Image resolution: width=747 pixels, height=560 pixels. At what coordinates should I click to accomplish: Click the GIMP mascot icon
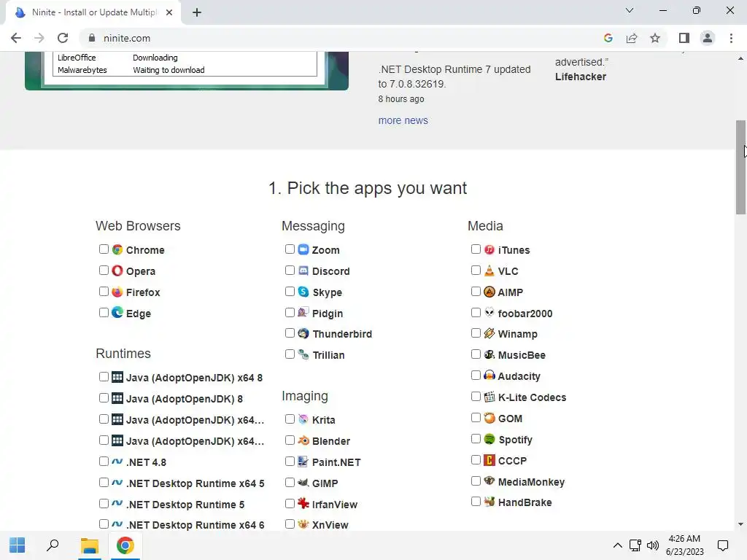(303, 483)
